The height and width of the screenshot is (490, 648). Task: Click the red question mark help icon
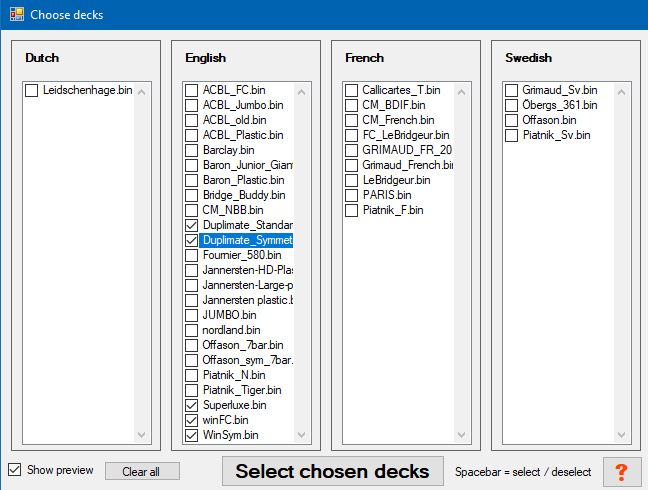click(621, 472)
